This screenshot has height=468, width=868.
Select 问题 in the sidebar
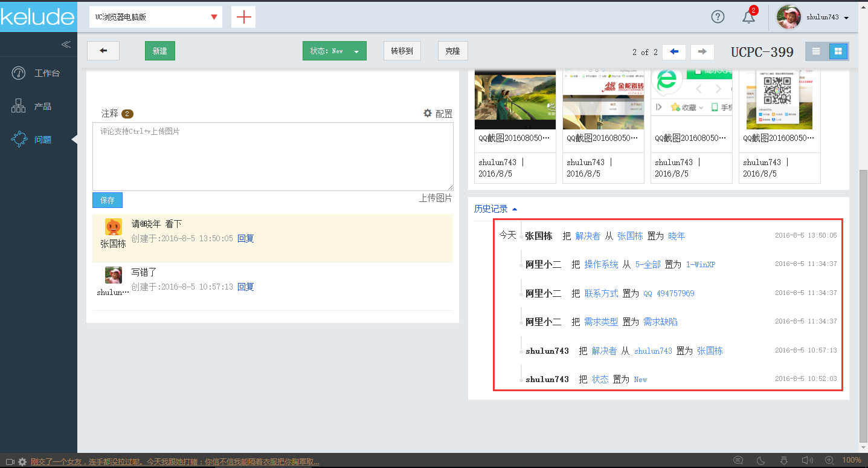[x=39, y=140]
